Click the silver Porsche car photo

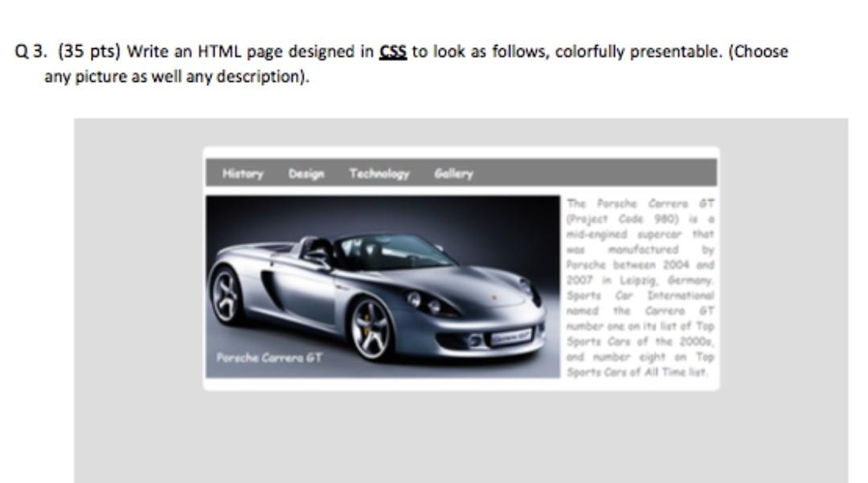click(383, 287)
